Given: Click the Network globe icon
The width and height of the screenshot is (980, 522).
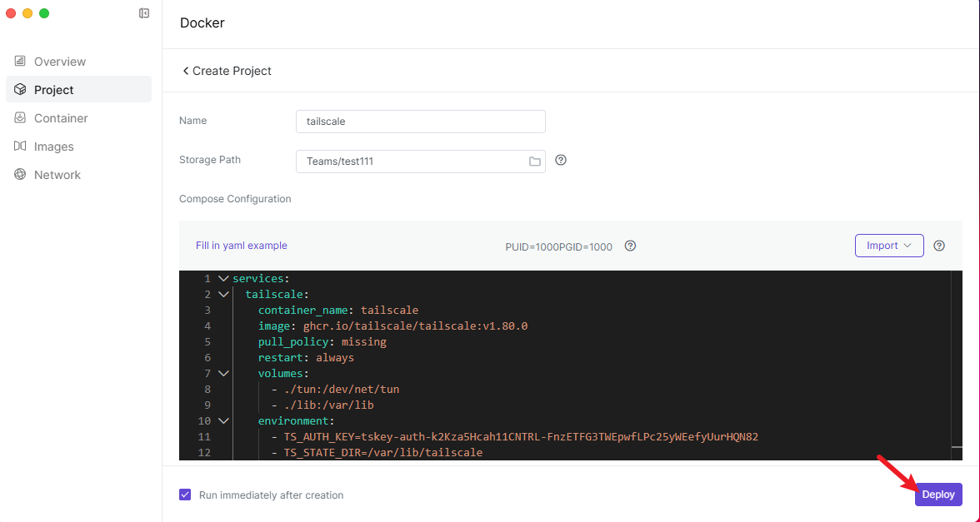Looking at the screenshot, I should [x=20, y=175].
